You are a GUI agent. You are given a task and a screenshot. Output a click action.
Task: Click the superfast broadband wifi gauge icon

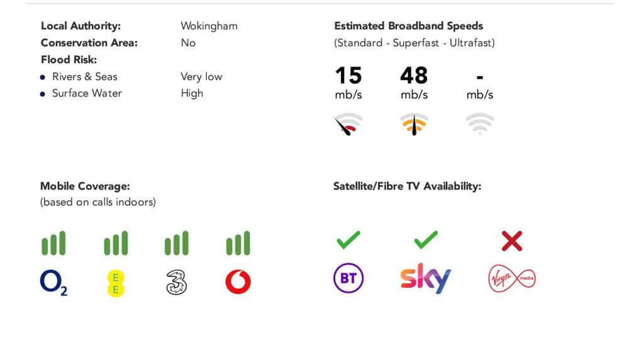(414, 124)
